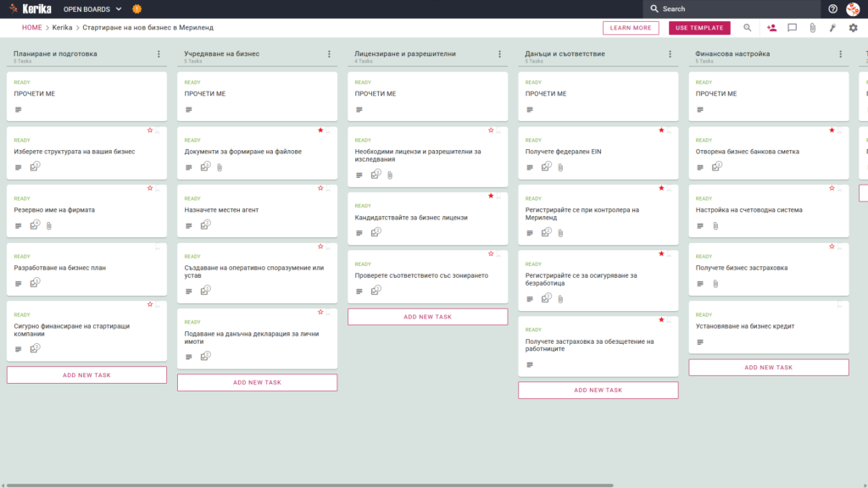Image resolution: width=868 pixels, height=488 pixels.
Task: Open checklist icon on Отворена бизнес банкова сметка
Action: pyautogui.click(x=717, y=166)
